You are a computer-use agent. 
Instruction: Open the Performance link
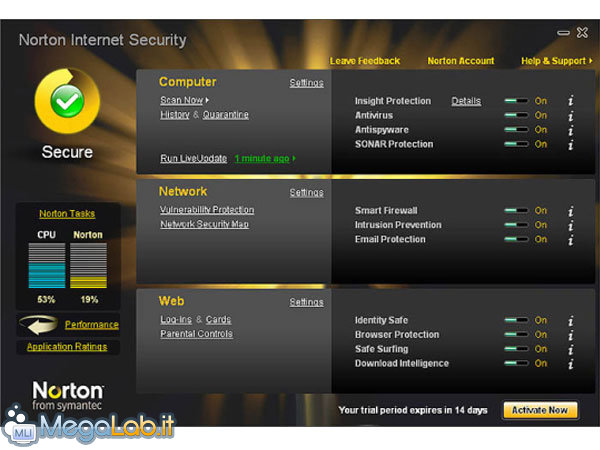pos(92,325)
